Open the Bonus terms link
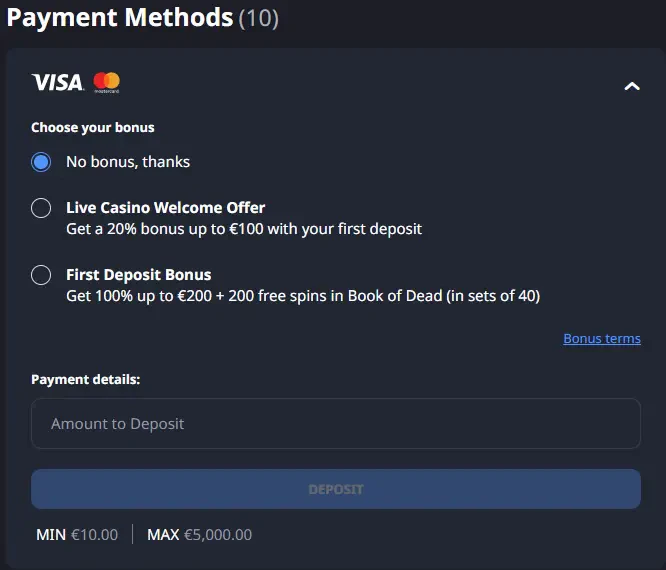The image size is (666, 570). click(602, 339)
